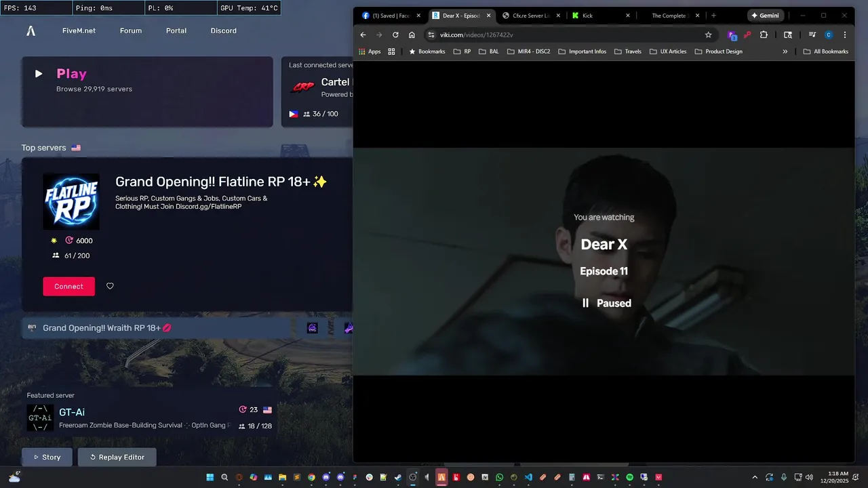The height and width of the screenshot is (488, 868).
Task: Click the FiveM logo in the launcher header
Action: pos(31,30)
